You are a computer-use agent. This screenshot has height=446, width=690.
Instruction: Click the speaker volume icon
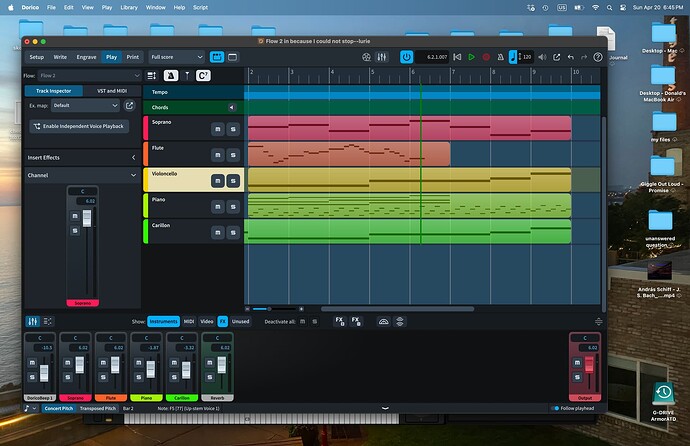[x=542, y=57]
